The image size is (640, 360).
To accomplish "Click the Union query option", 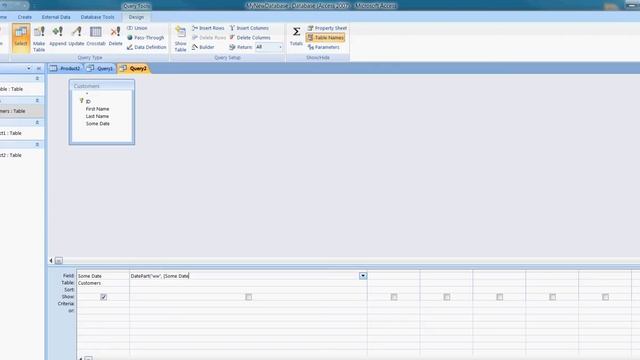I will tap(137, 28).
